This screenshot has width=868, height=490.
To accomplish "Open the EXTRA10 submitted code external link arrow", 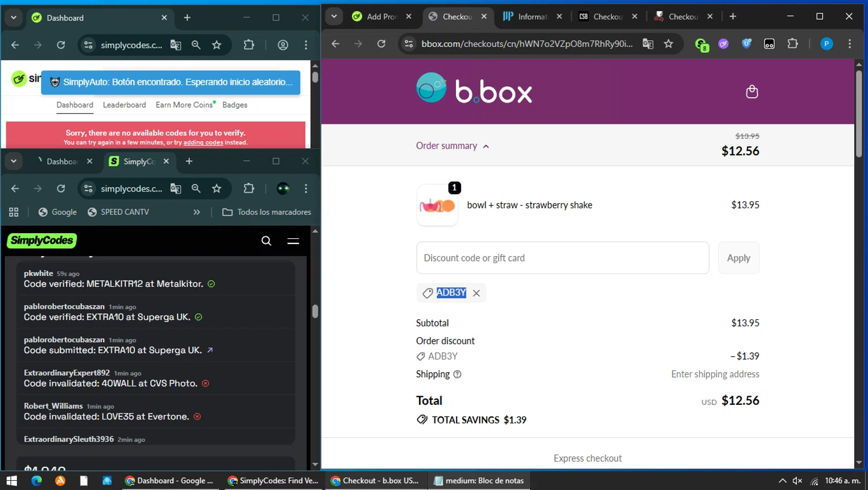I will [210, 350].
